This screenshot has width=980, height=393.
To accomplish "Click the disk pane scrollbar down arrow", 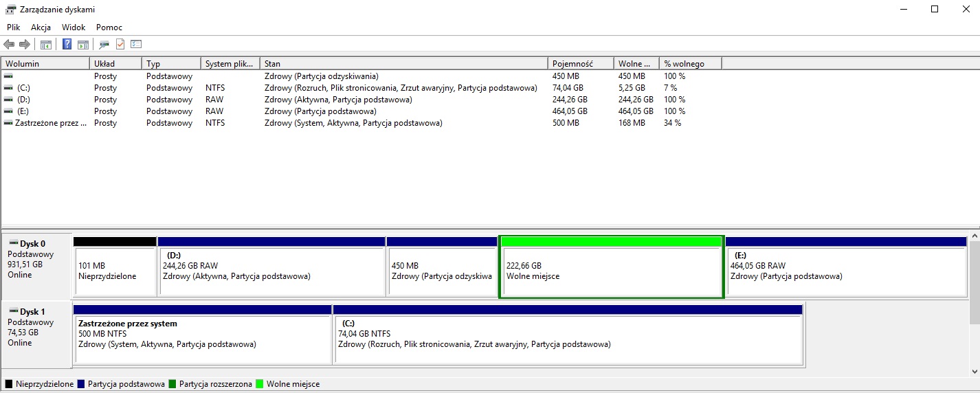I will [974, 370].
